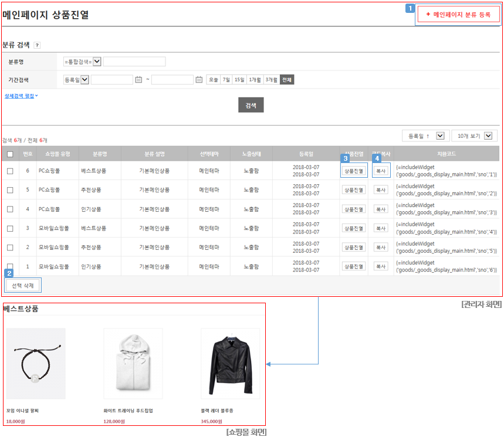Click the 메인페이지 분류 등록 button

(458, 15)
